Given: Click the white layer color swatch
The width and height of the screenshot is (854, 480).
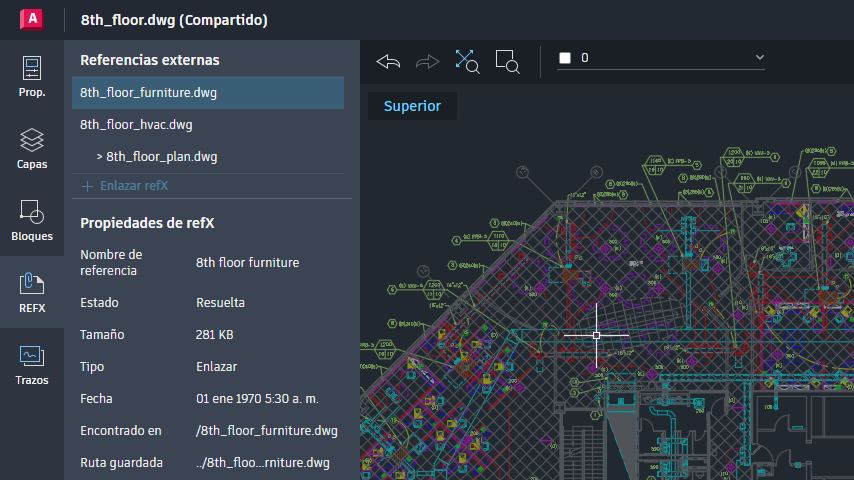Looking at the screenshot, I should 565,58.
